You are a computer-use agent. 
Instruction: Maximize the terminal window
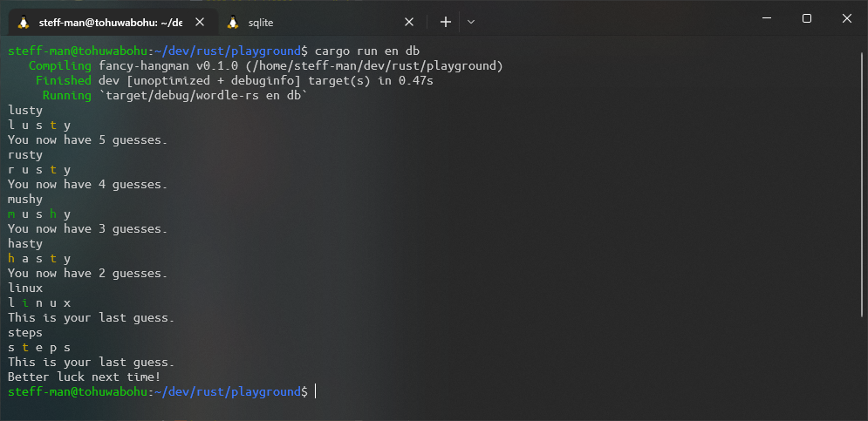point(806,18)
